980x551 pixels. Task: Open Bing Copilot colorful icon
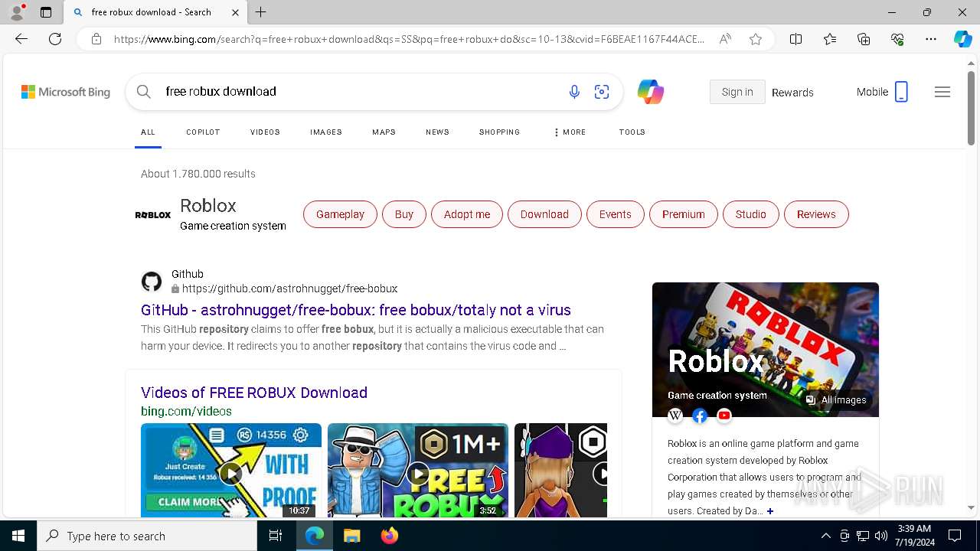pos(651,92)
